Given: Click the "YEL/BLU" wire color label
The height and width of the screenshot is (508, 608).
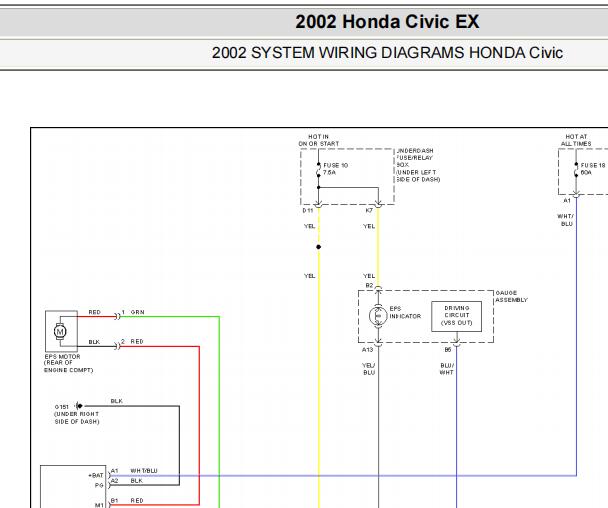Looking at the screenshot, I should point(369,369).
